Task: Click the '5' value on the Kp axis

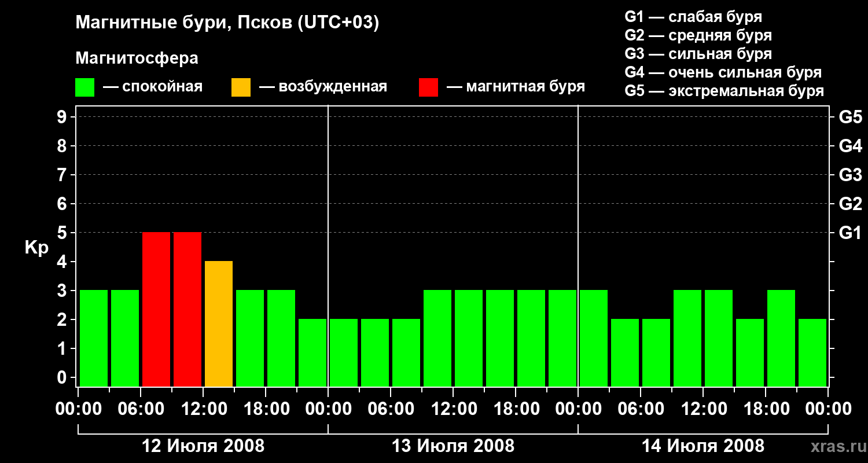Action: 63,233
